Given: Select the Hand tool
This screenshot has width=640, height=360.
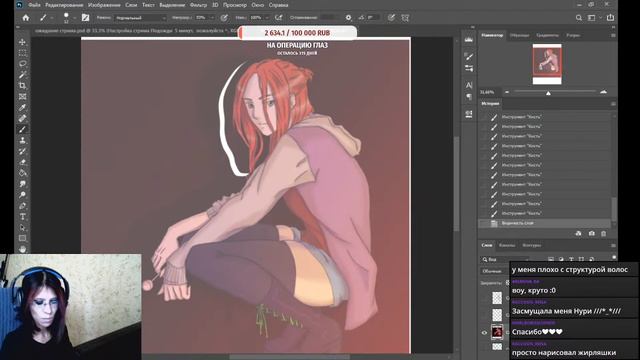Looking at the screenshot, I should (22, 249).
